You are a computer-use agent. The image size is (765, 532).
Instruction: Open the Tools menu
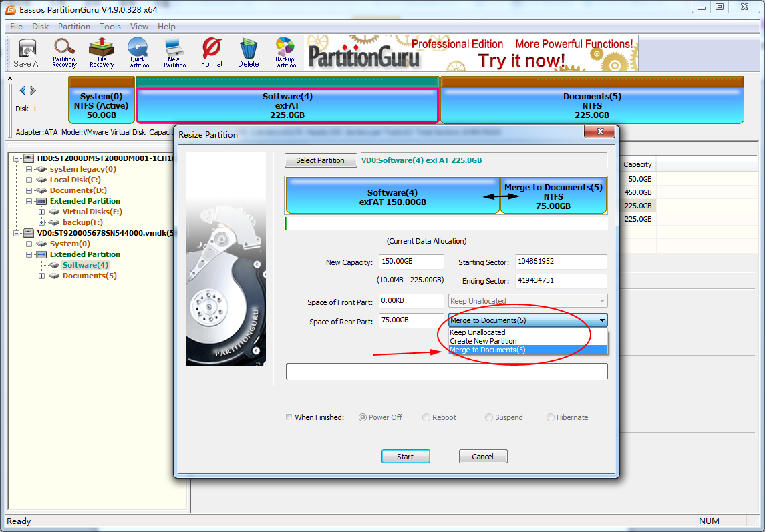point(110,26)
